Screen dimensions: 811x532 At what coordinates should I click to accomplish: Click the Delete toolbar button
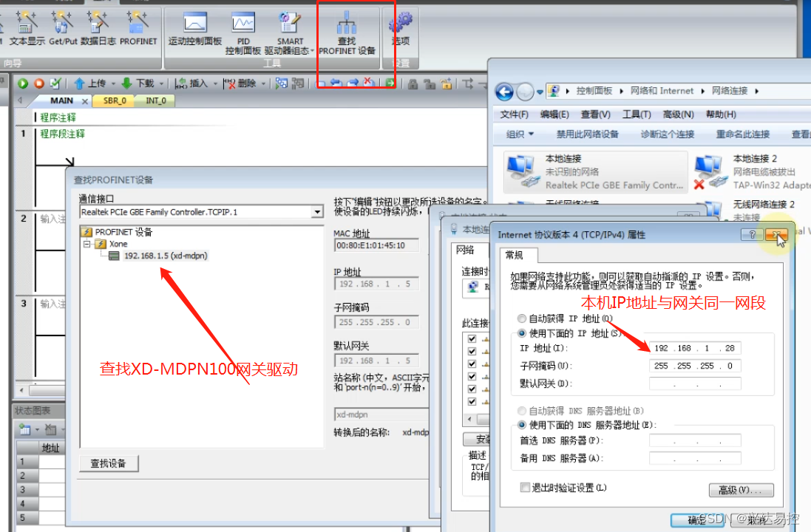coord(240,83)
